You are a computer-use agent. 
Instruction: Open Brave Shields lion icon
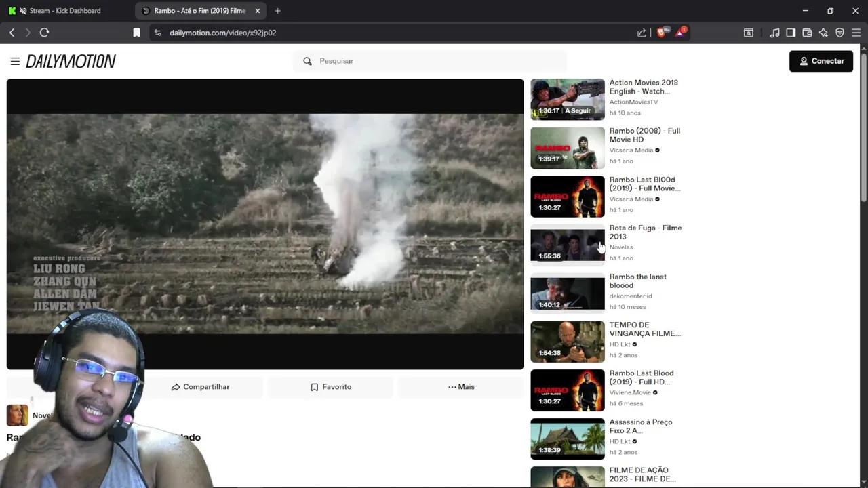click(661, 33)
